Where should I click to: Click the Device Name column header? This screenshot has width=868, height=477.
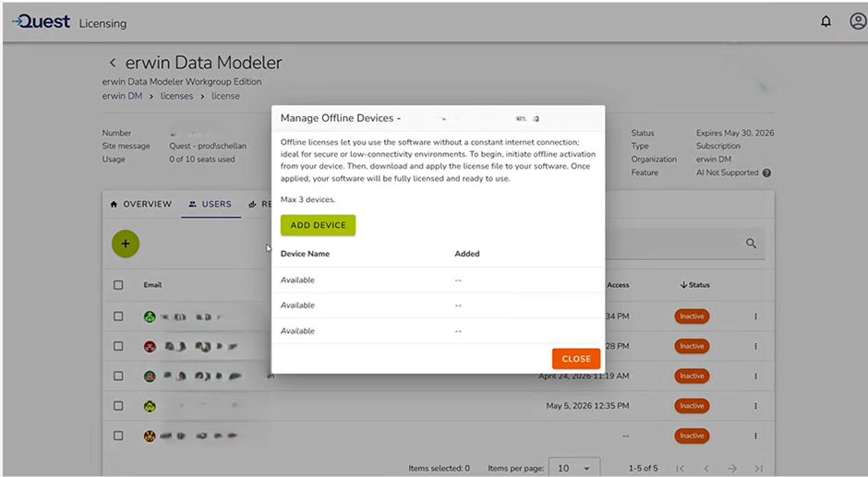click(305, 254)
